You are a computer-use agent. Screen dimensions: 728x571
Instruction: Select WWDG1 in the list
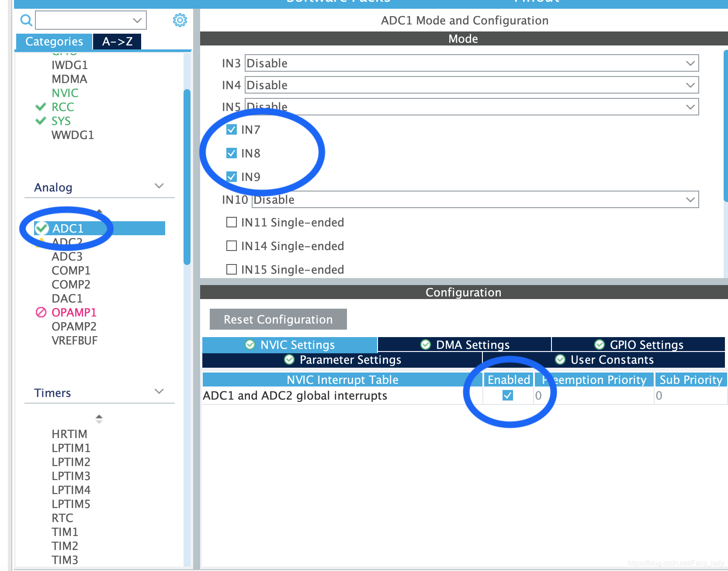pyautogui.click(x=73, y=135)
